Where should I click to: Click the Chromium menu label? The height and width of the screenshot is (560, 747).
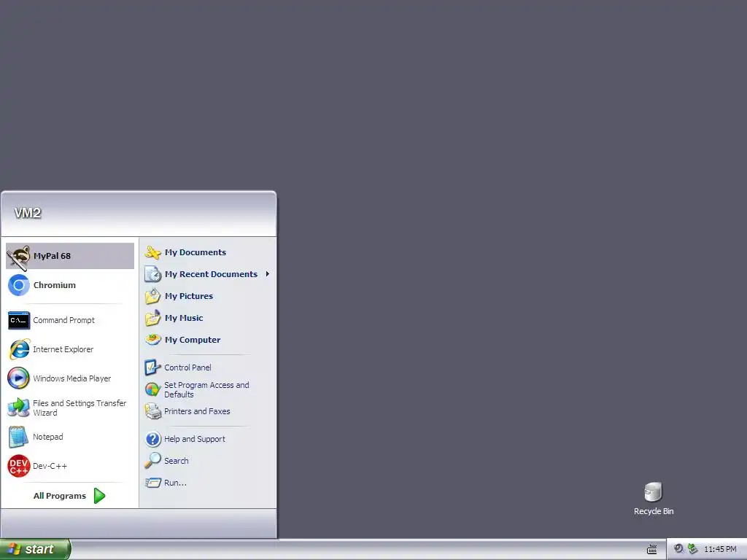point(54,285)
